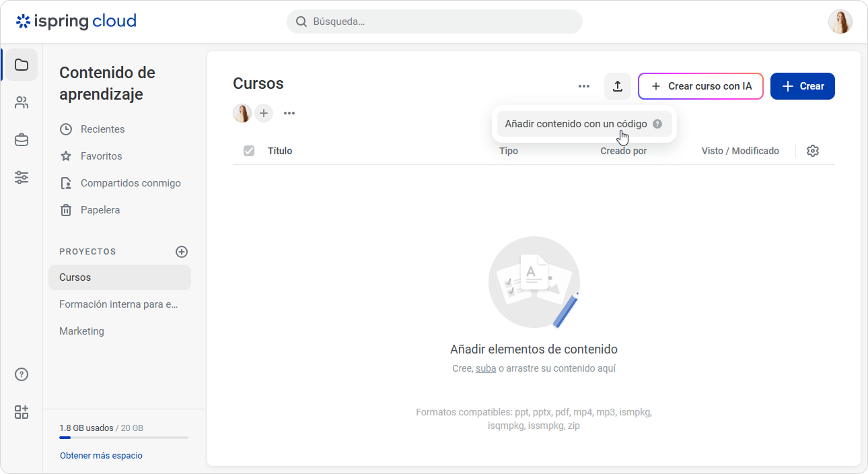Viewport: 868px width, 474px height.
Task: Open the apps grid icon at bottom left
Action: point(22,413)
